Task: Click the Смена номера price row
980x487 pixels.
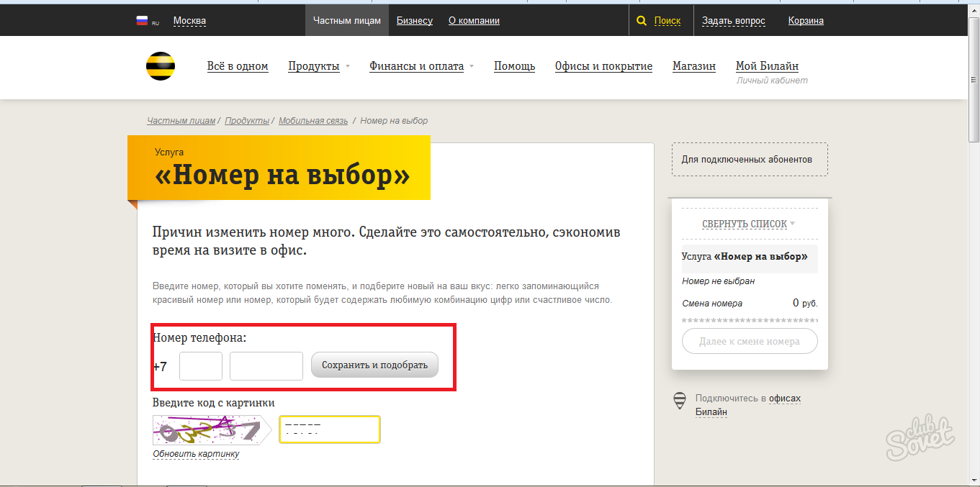Action: (750, 303)
